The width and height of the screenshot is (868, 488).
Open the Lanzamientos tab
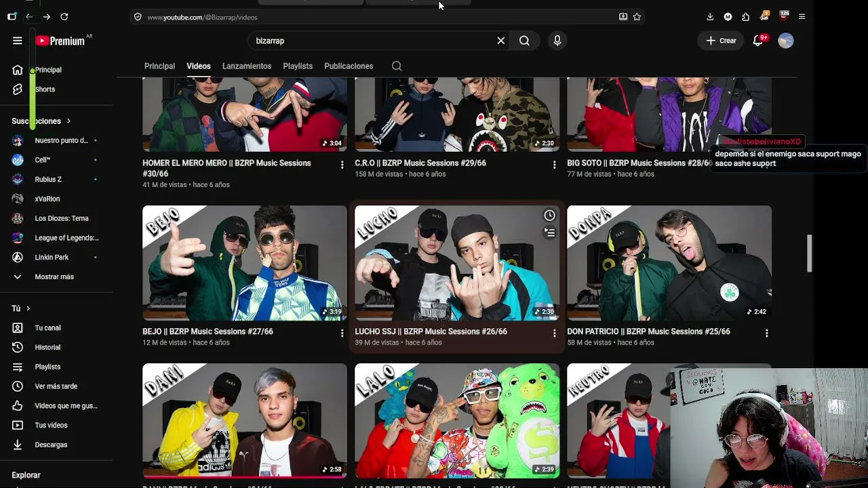pyautogui.click(x=247, y=66)
